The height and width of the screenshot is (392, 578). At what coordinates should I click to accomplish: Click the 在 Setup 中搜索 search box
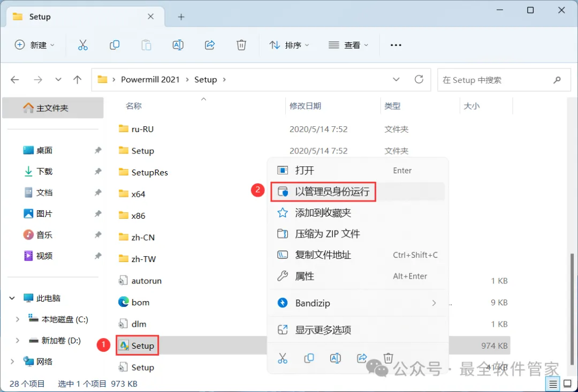click(x=504, y=80)
